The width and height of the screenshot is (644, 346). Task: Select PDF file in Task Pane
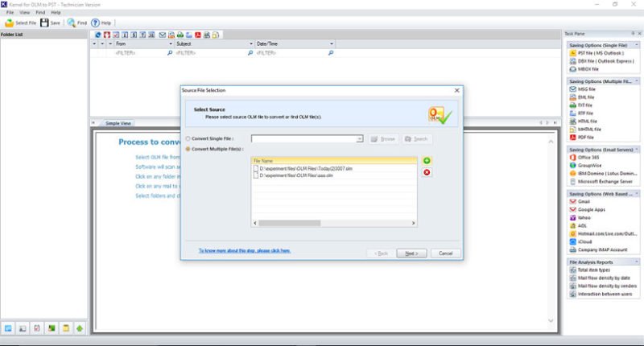(x=582, y=137)
